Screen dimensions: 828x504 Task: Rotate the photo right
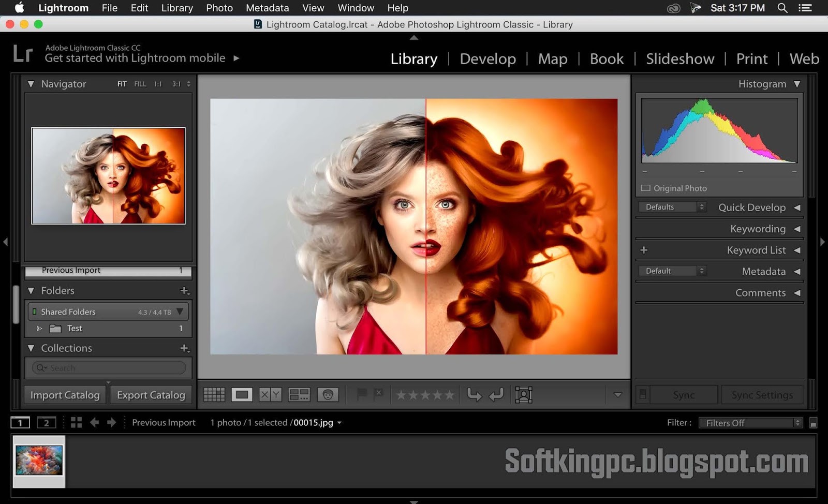click(496, 394)
